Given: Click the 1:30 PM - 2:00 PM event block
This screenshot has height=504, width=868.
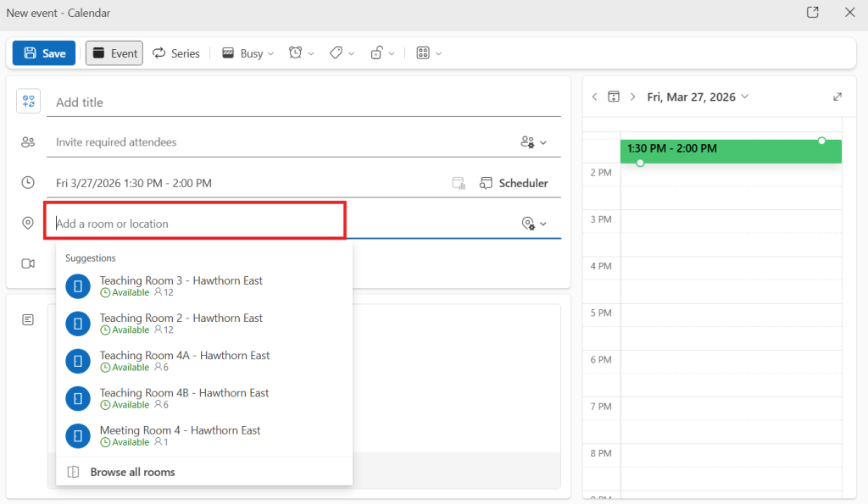Looking at the screenshot, I should pyautogui.click(x=731, y=152).
